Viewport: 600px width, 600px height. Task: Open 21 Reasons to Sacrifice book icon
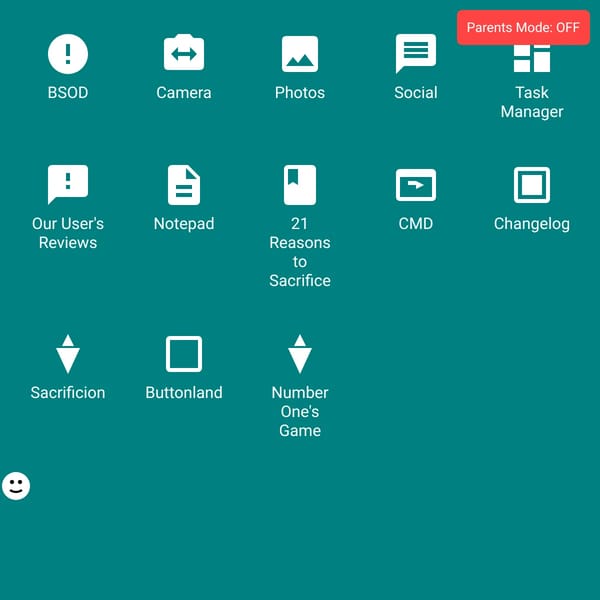(x=300, y=185)
